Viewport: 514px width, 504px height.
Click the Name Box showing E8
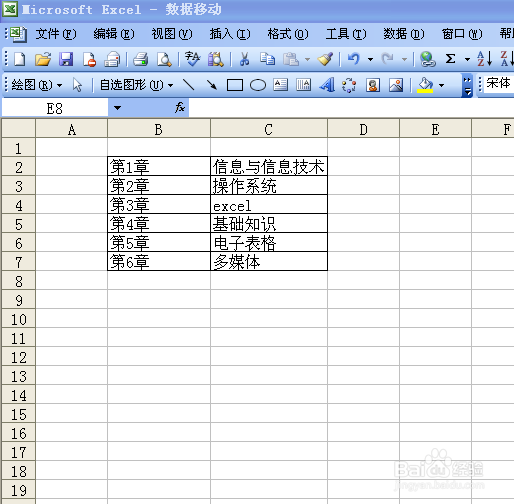(55, 108)
